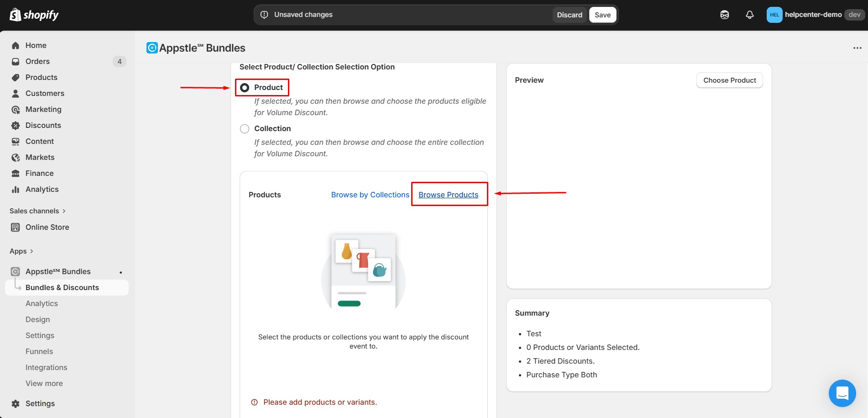Select the Marketing megaphone icon
The height and width of the screenshot is (418, 868).
coord(15,109)
